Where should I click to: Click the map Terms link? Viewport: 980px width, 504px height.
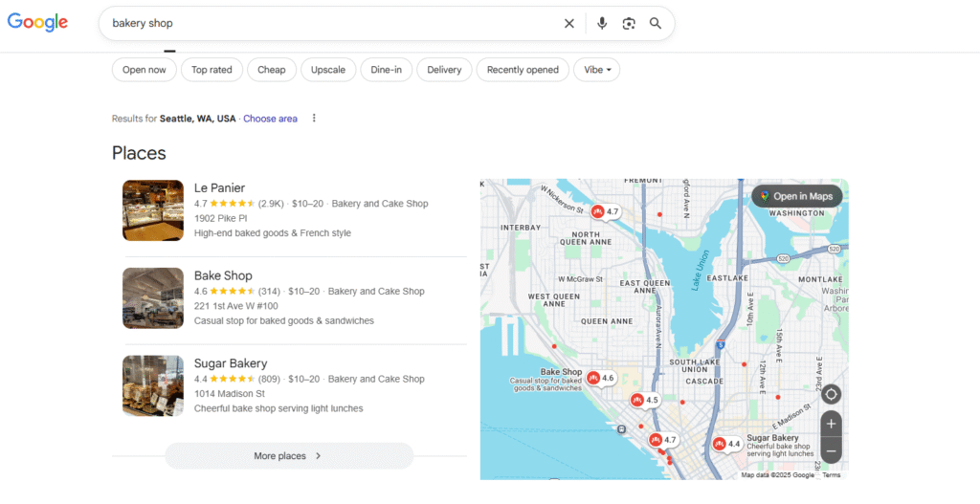832,475
